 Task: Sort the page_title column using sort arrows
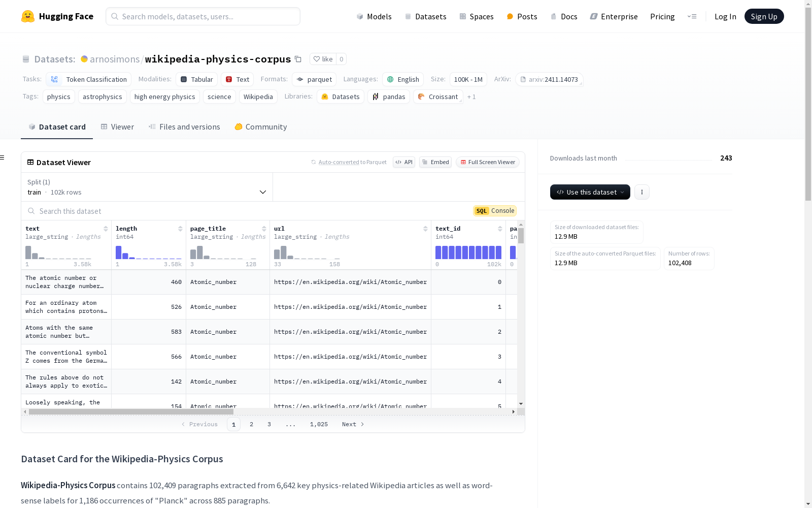[x=264, y=229]
